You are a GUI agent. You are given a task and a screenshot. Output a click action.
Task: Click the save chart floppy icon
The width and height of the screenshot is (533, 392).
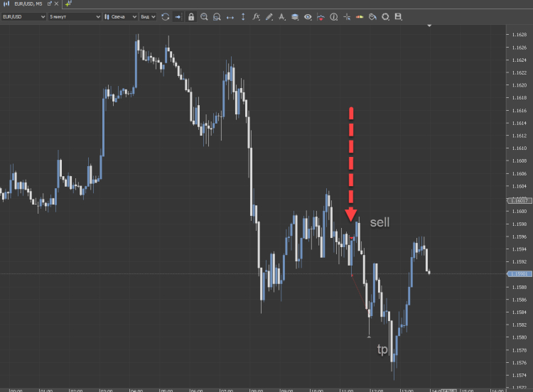[399, 16]
